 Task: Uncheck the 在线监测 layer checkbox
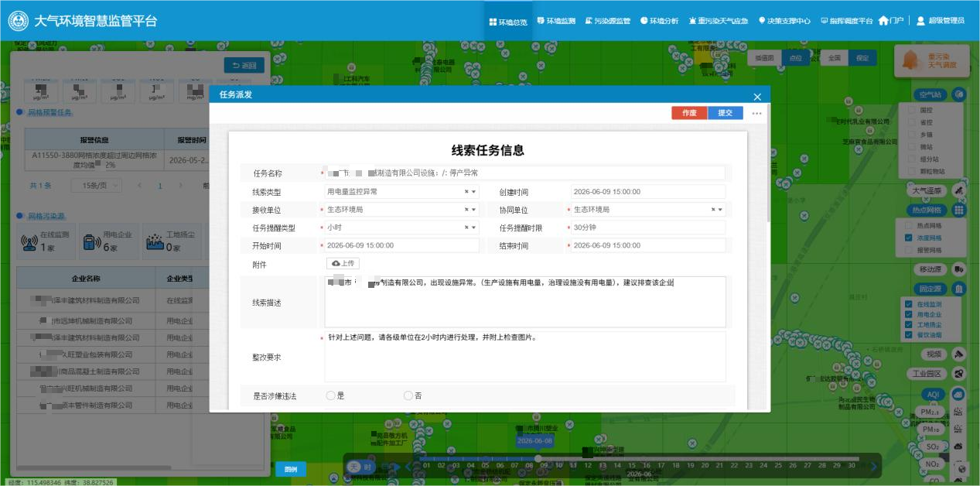[x=909, y=304]
